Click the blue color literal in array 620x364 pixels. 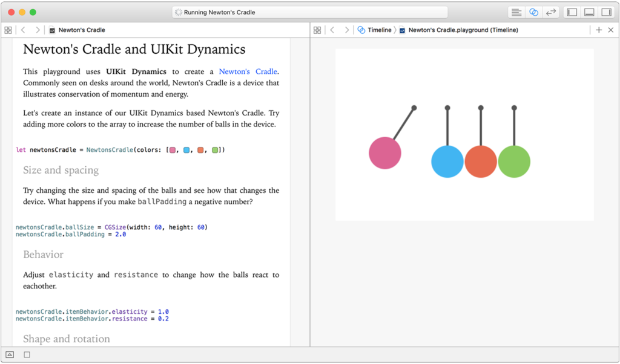coord(186,150)
